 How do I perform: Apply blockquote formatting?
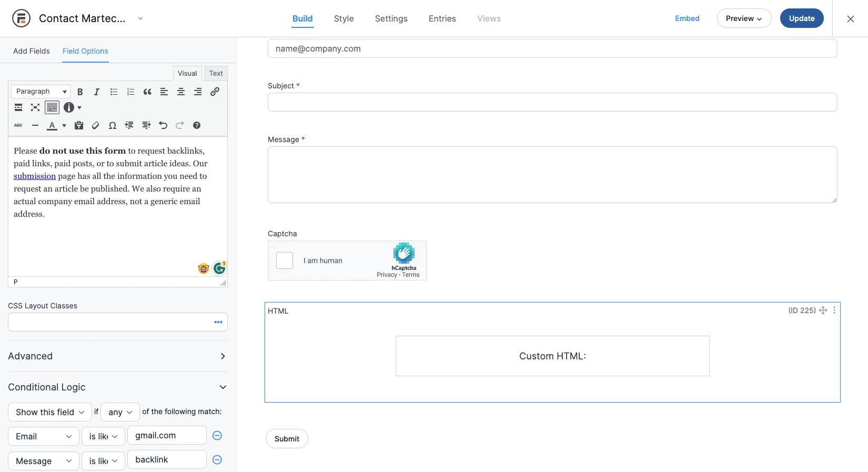click(147, 92)
